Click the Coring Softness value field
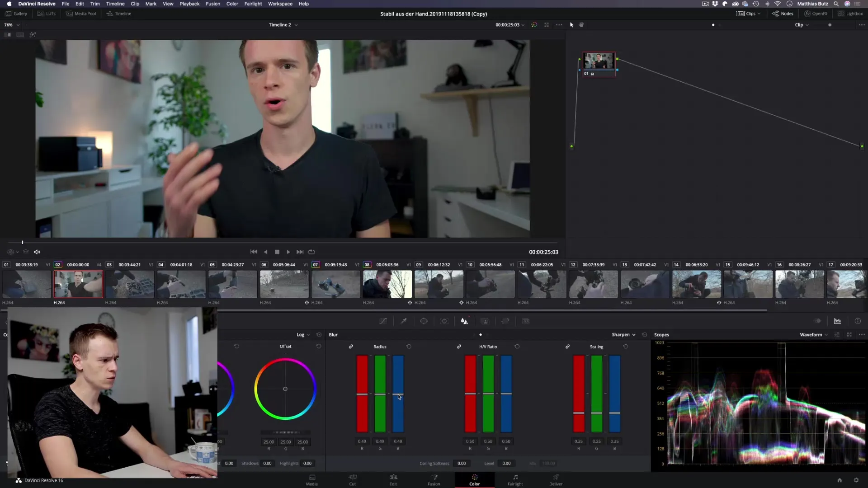Image resolution: width=868 pixels, height=488 pixels. 461,463
